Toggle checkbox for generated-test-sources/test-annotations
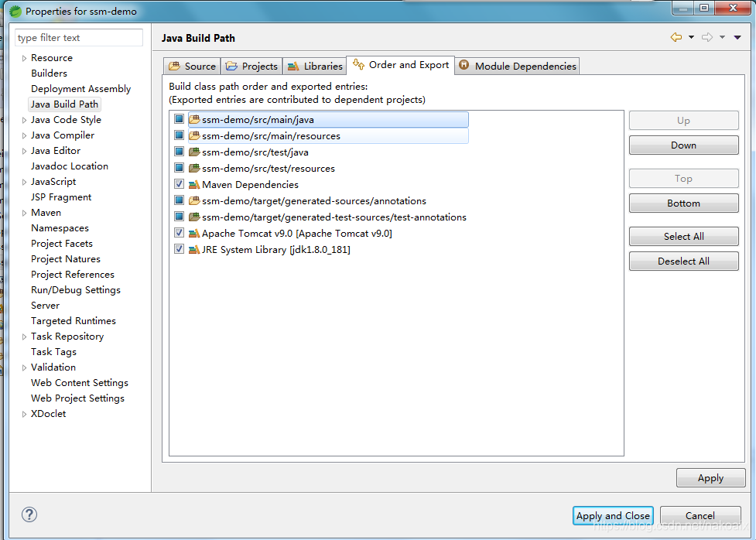 (x=179, y=217)
